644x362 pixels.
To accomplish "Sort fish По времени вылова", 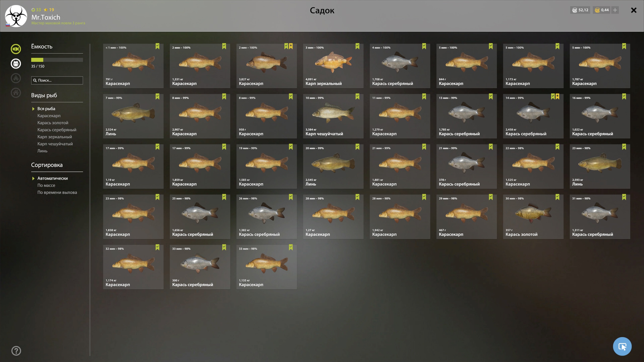I will click(57, 192).
